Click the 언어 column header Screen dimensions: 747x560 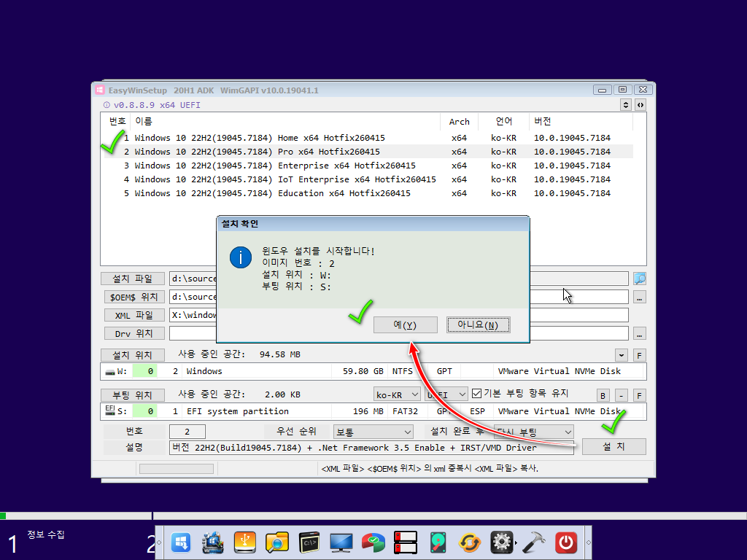click(x=503, y=122)
